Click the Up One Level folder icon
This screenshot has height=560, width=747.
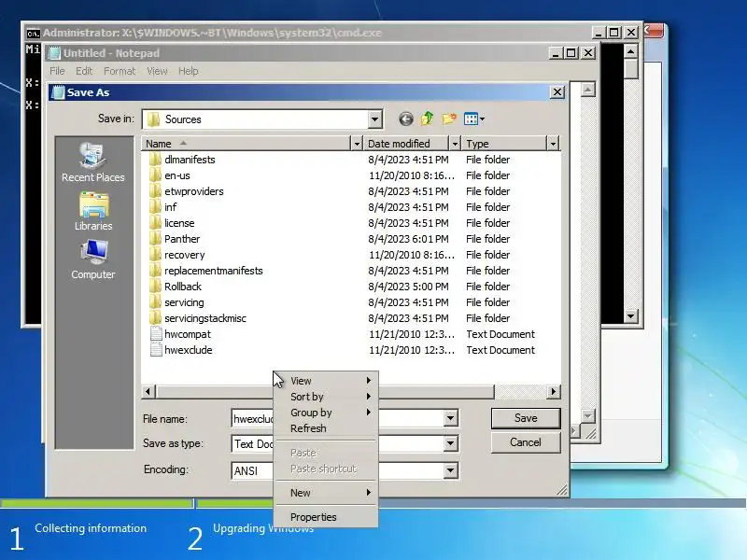[x=428, y=119]
